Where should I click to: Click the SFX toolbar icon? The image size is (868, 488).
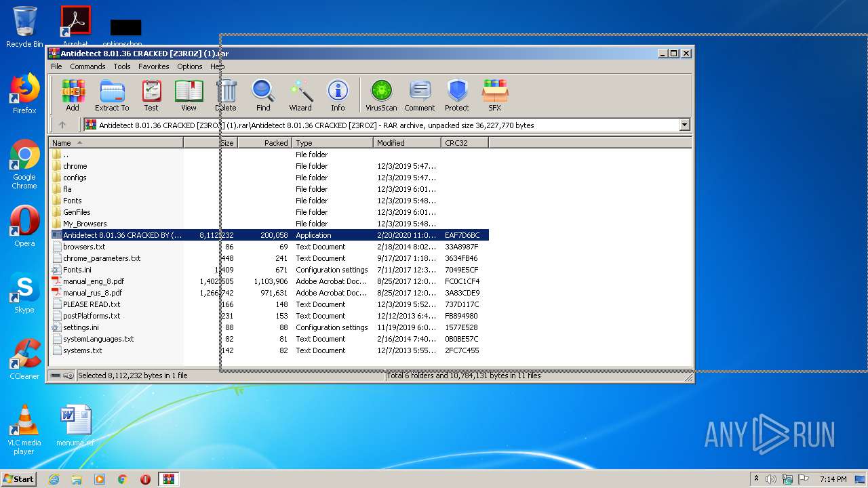coord(495,96)
